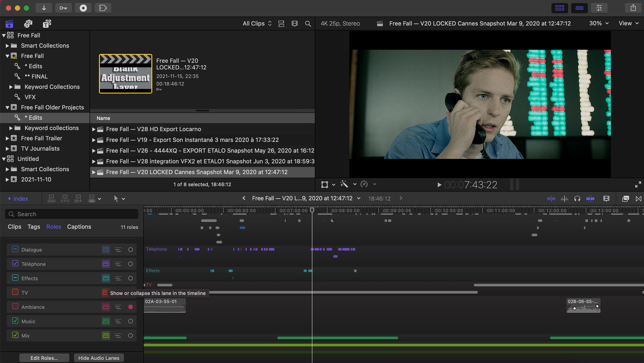The width and height of the screenshot is (644, 363).
Task: Toggle the browser clip grouping icon
Action: 281,24
